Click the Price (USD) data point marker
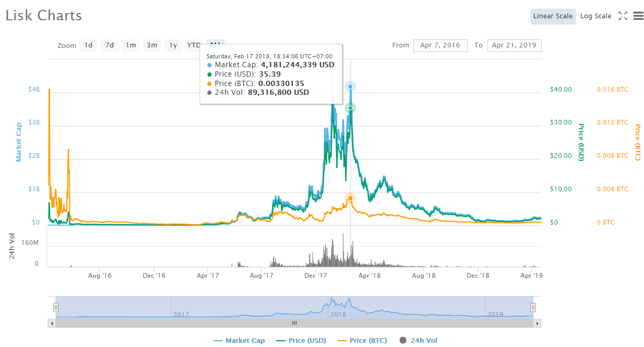 coord(351,108)
